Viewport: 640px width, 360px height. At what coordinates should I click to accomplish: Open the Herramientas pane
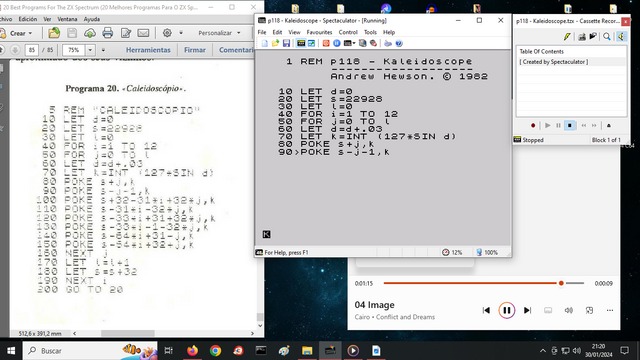[x=148, y=50]
